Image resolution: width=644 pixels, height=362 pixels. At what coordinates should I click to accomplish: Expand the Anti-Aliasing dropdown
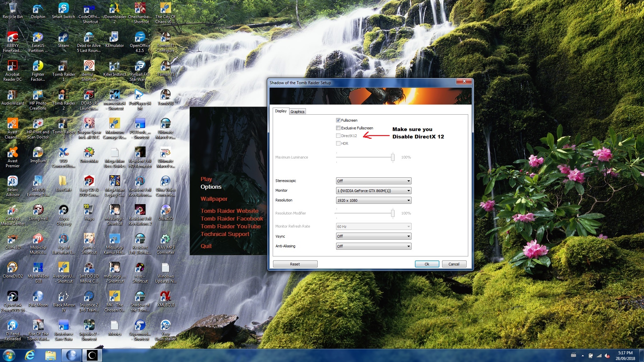tap(373, 246)
